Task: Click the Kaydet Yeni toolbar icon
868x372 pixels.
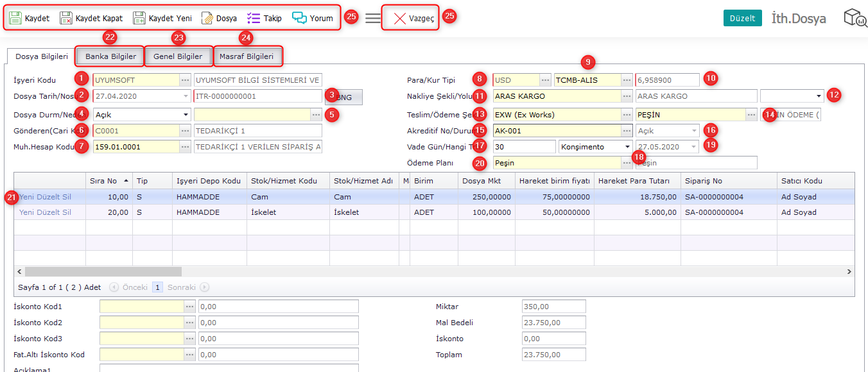Action: click(139, 19)
